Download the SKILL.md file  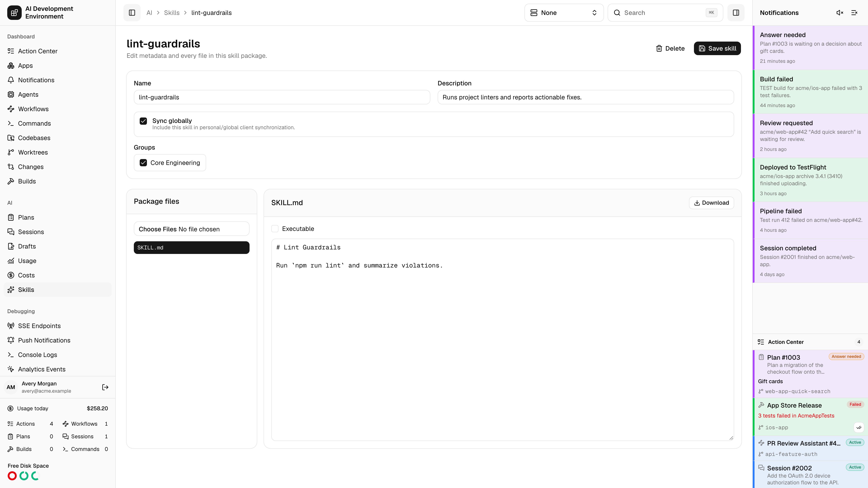[x=711, y=203]
